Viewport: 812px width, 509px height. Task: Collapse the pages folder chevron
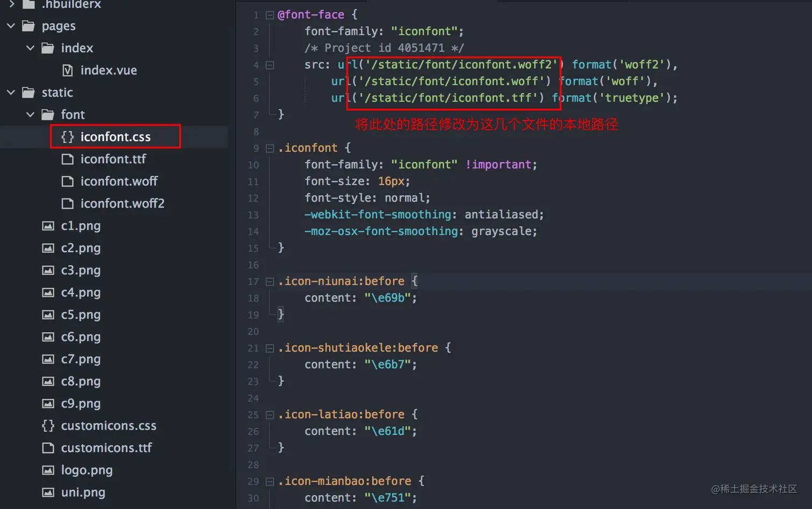pyautogui.click(x=11, y=26)
